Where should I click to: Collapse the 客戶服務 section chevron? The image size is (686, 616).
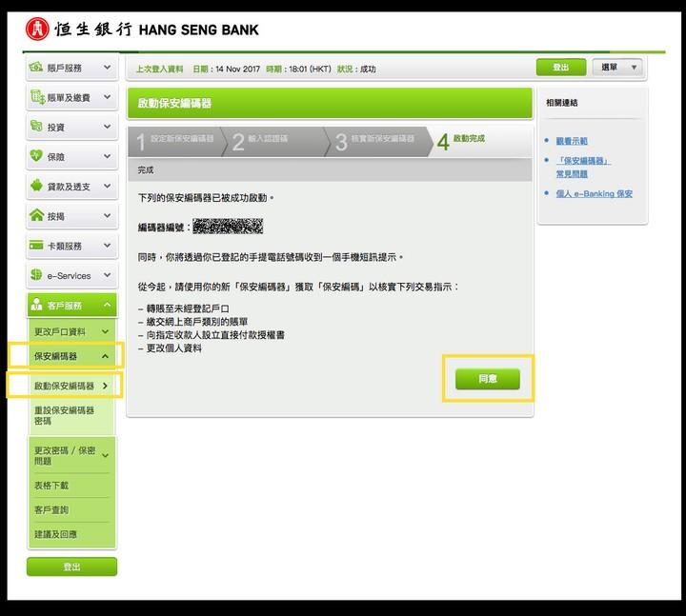click(x=107, y=306)
